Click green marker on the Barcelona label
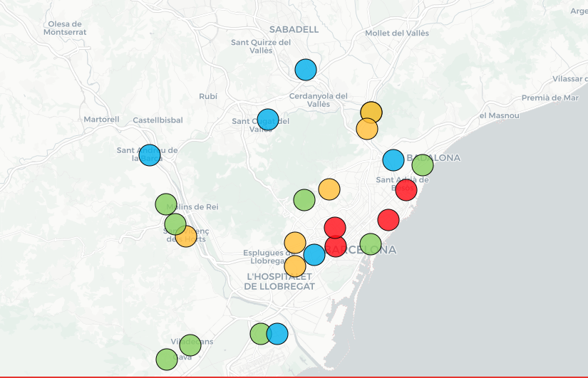 [x=371, y=244]
